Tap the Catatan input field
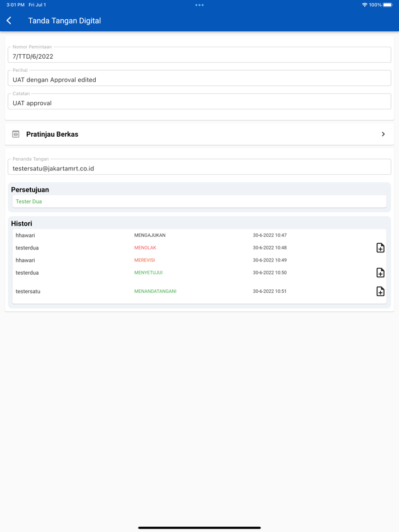Image resolution: width=399 pixels, height=532 pixels. click(x=199, y=103)
